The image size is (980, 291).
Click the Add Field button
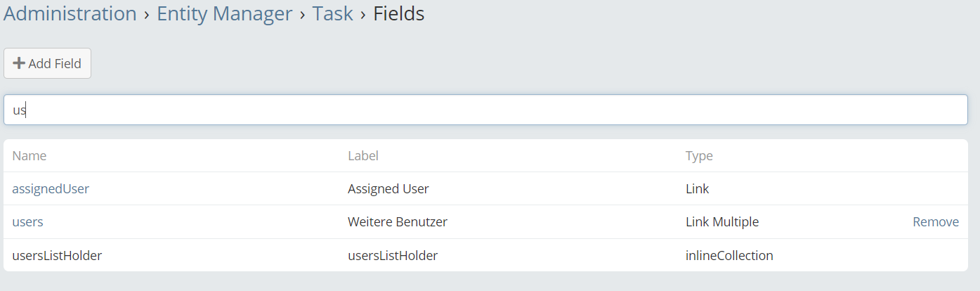pos(47,63)
